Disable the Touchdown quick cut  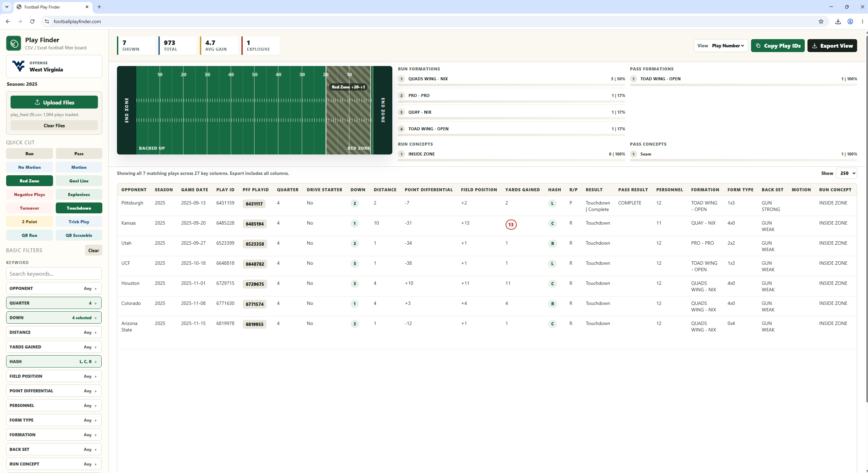pos(79,208)
